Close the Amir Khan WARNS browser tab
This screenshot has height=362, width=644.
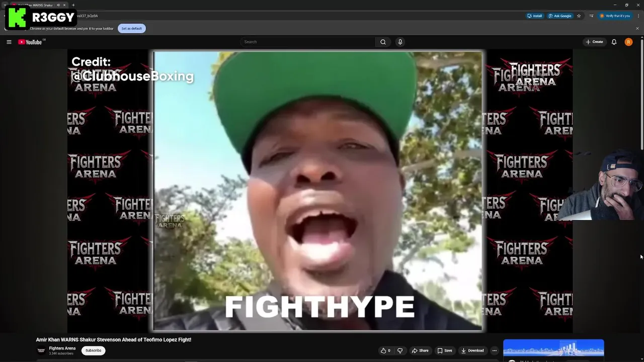point(64,5)
